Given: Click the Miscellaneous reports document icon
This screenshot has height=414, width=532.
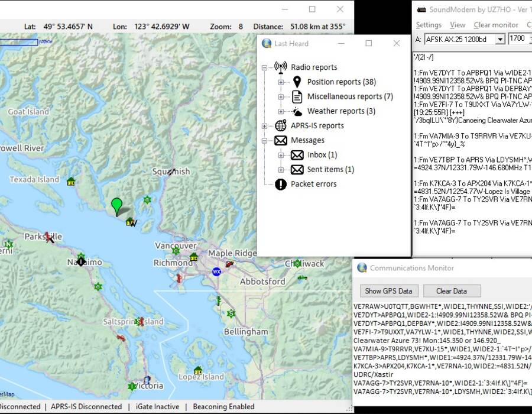Looking at the screenshot, I should 297,97.
